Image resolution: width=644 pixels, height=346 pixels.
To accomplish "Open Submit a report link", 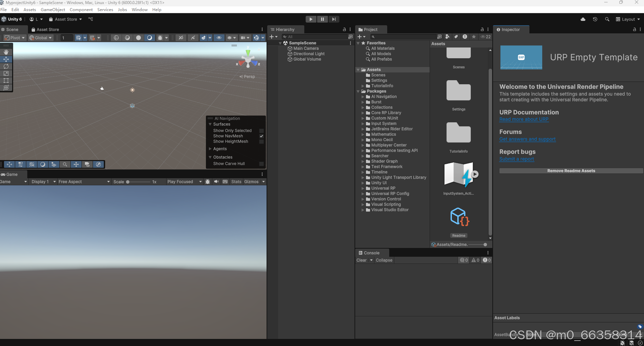I will [517, 159].
